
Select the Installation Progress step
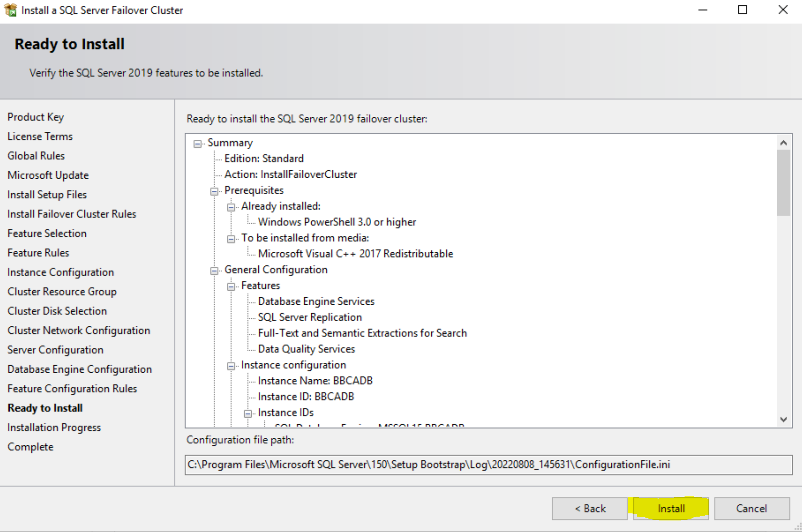coord(54,428)
